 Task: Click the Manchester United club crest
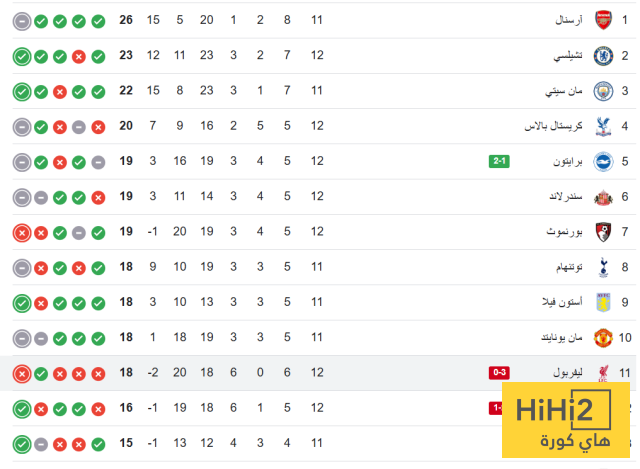click(603, 337)
